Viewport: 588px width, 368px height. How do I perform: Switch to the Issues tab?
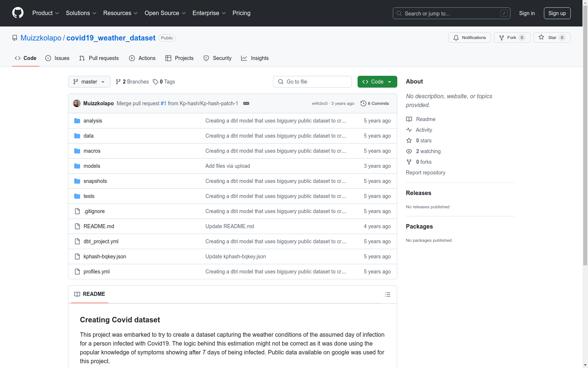click(57, 58)
